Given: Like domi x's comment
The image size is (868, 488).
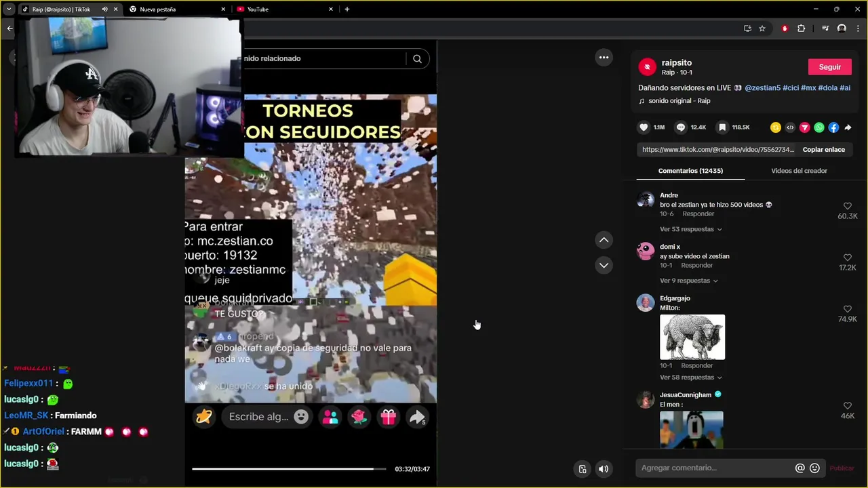Looking at the screenshot, I should [847, 258].
